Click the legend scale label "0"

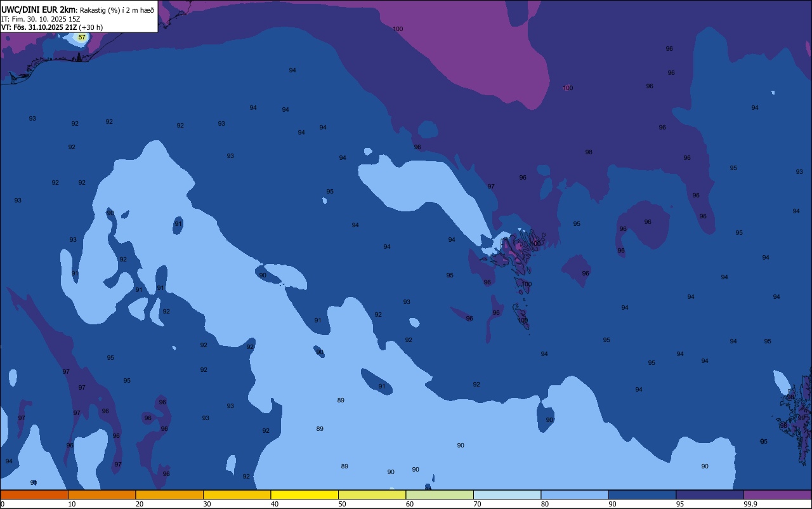[x=3, y=504]
